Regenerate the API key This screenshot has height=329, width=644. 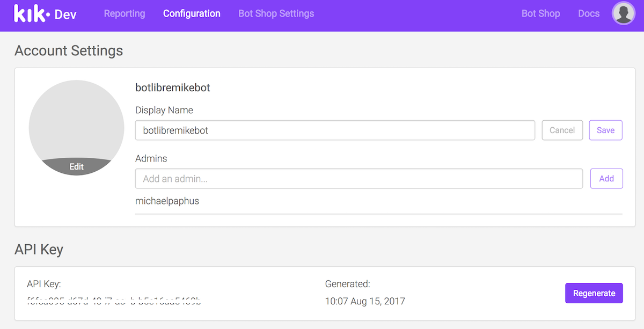point(594,293)
